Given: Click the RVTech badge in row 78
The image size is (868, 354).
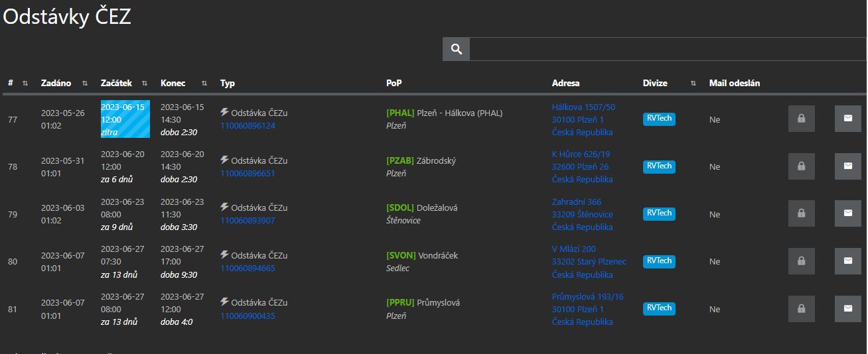Looking at the screenshot, I should point(659,166).
